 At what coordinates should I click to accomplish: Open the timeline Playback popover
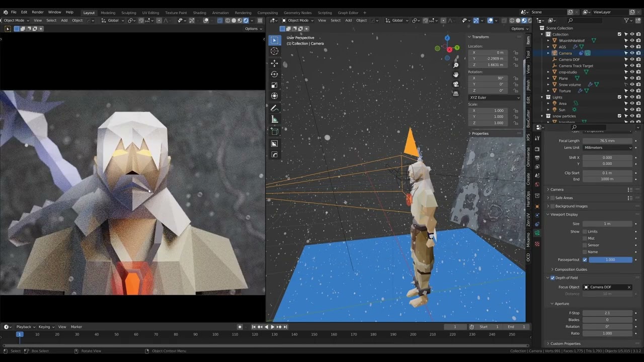point(25,327)
